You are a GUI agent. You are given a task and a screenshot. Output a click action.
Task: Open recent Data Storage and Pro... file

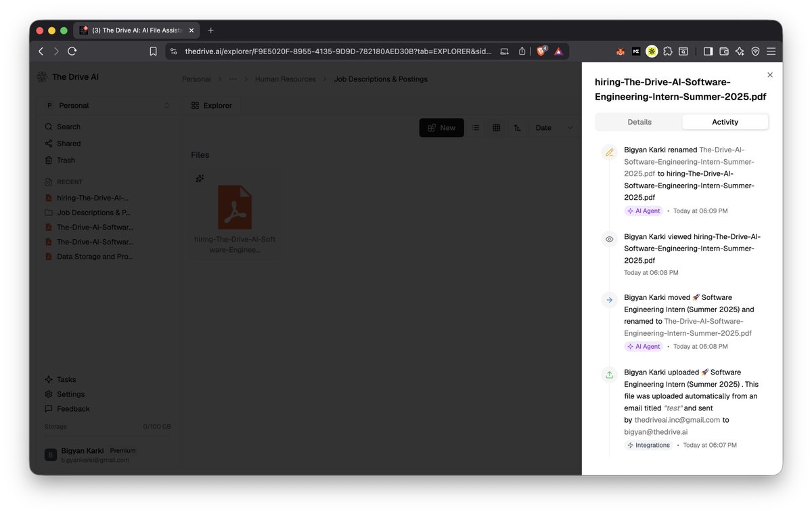click(89, 257)
